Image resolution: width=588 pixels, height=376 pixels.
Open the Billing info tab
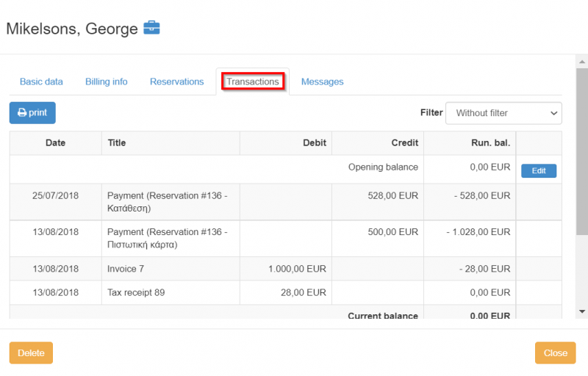pyautogui.click(x=106, y=82)
